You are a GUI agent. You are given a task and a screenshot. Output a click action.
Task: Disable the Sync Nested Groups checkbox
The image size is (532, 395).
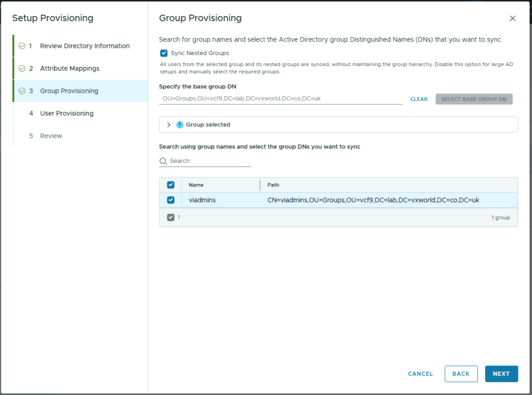point(164,53)
